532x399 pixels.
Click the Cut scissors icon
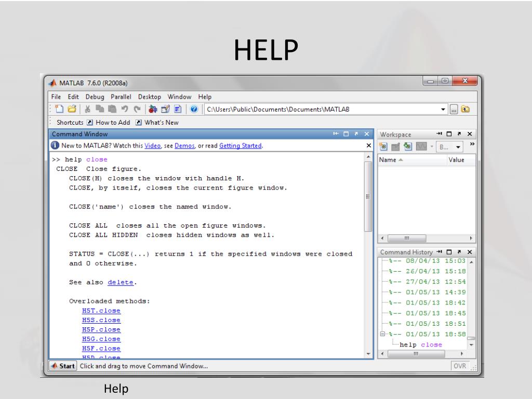[87, 109]
